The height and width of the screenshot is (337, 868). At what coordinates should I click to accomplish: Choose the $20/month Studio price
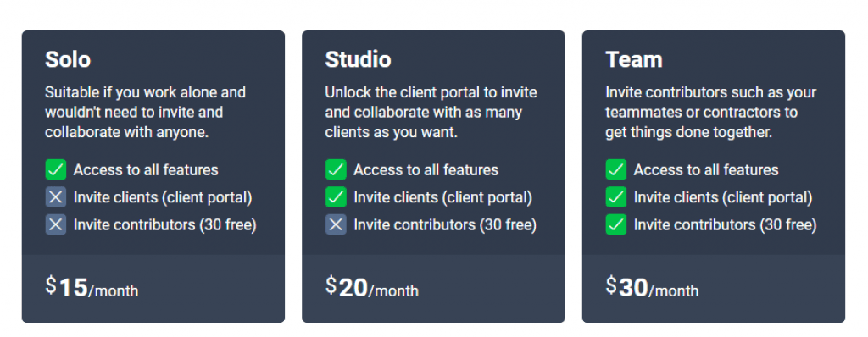coord(372,288)
